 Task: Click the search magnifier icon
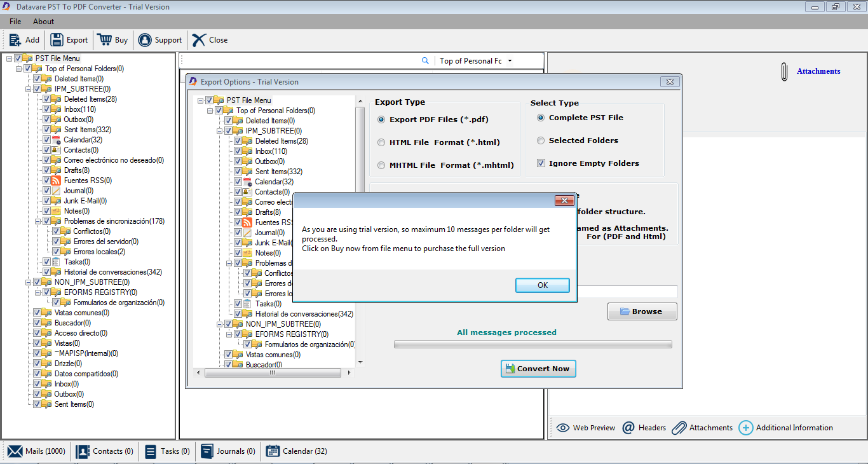click(426, 61)
